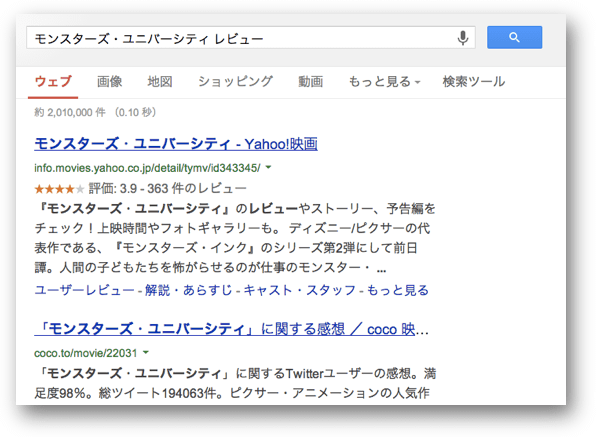The width and height of the screenshot is (596, 437).
Task: Open the 動画 tab
Action: pos(311,81)
